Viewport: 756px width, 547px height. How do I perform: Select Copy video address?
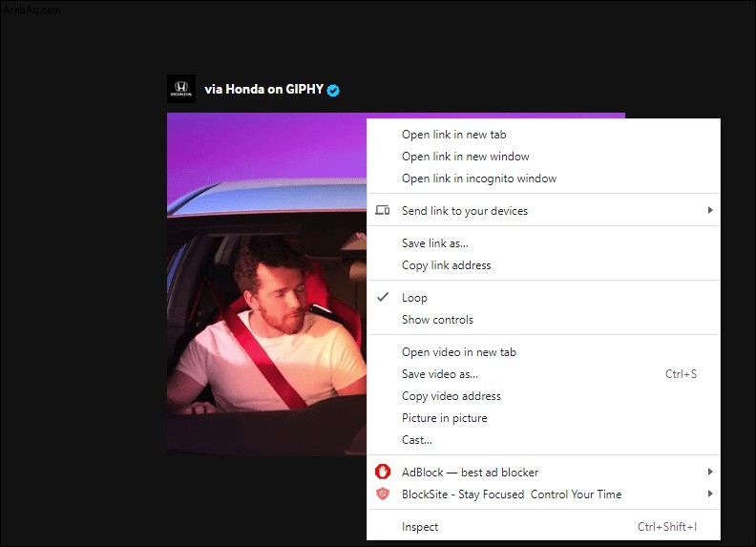click(543, 396)
